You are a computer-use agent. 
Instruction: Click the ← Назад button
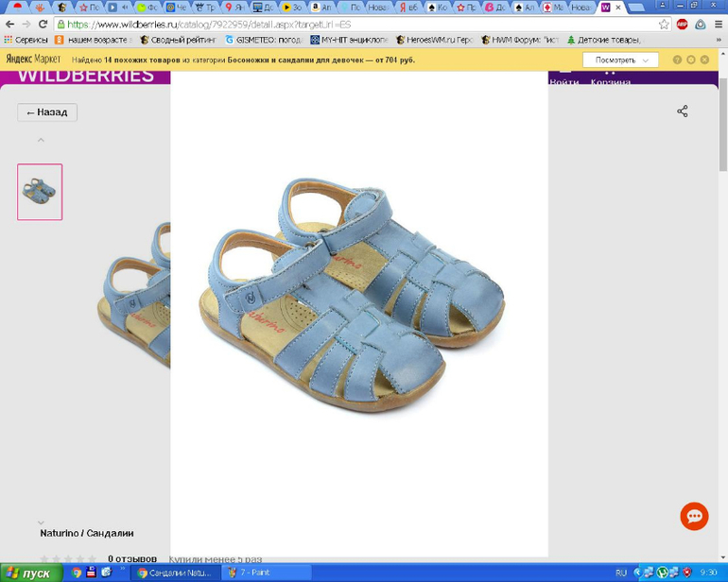(x=47, y=112)
